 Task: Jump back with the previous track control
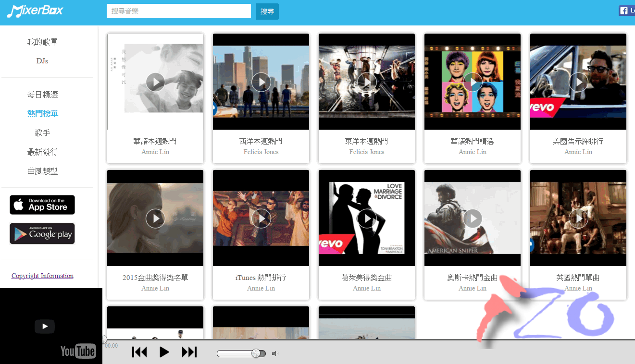139,352
